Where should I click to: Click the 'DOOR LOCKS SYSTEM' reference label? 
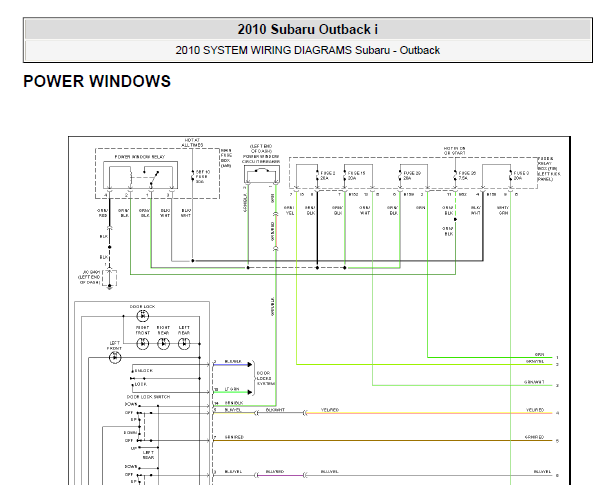266,378
